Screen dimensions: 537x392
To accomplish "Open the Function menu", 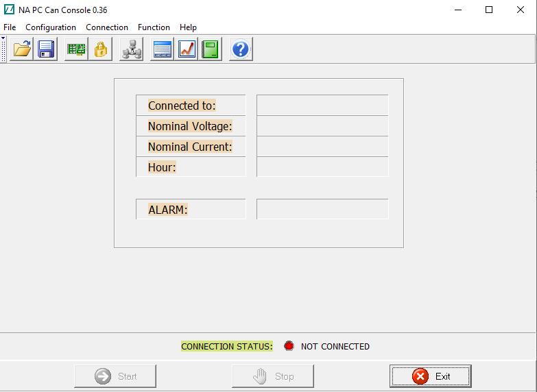I will pyautogui.click(x=154, y=27).
